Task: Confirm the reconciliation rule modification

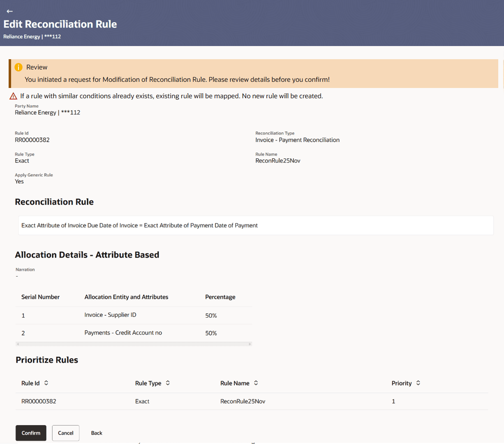Action: pyautogui.click(x=31, y=433)
